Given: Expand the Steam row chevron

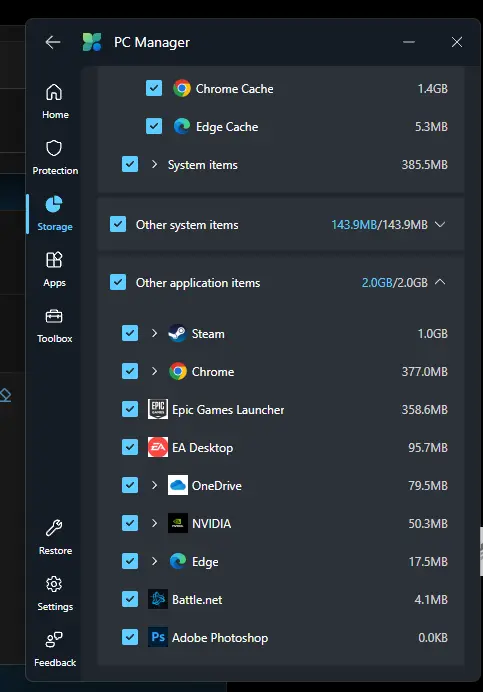Looking at the screenshot, I should 154,333.
